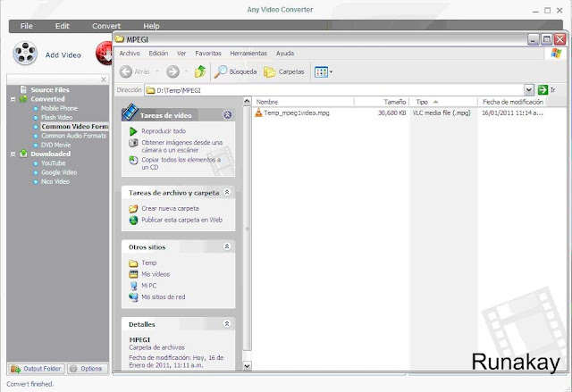572x392 pixels.
Task: Click Reproducir todo link
Action: [x=164, y=130]
